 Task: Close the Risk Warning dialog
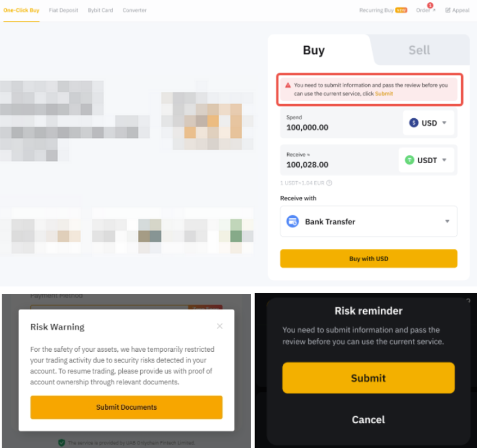tap(220, 326)
